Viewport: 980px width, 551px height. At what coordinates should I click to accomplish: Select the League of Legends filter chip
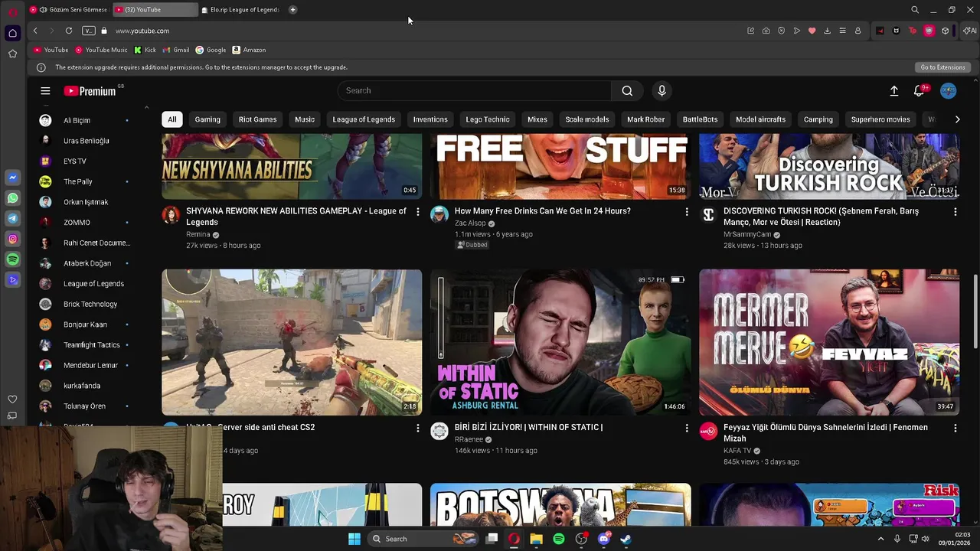(x=364, y=119)
